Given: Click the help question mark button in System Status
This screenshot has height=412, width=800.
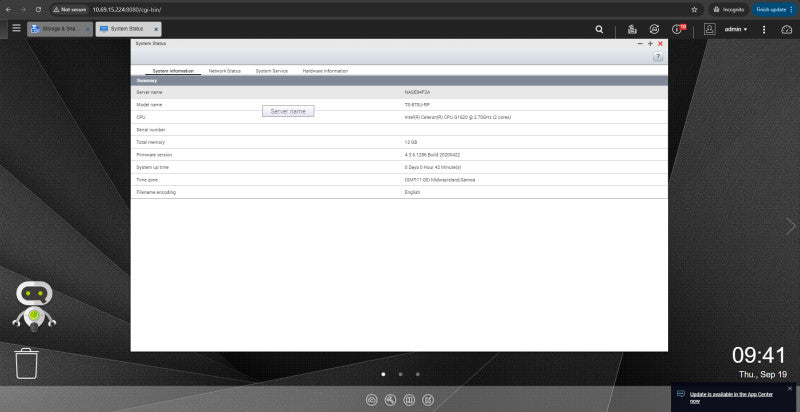Looking at the screenshot, I should tap(658, 57).
